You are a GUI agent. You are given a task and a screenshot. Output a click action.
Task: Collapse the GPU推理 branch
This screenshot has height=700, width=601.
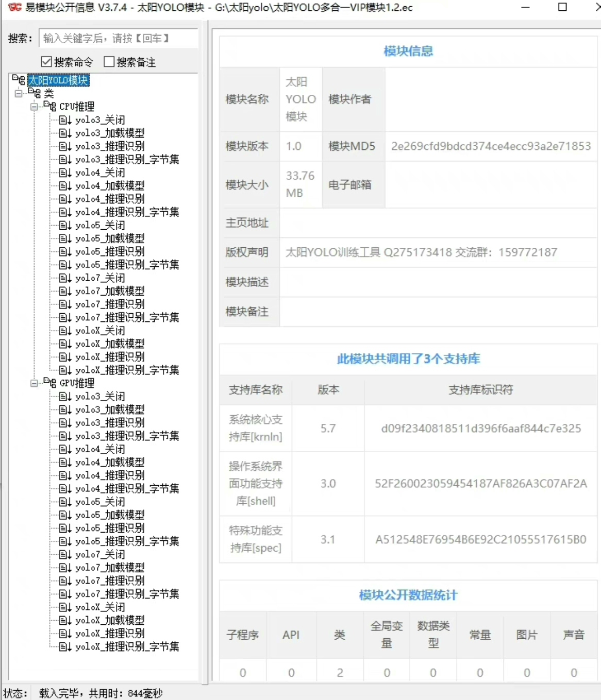pos(34,383)
